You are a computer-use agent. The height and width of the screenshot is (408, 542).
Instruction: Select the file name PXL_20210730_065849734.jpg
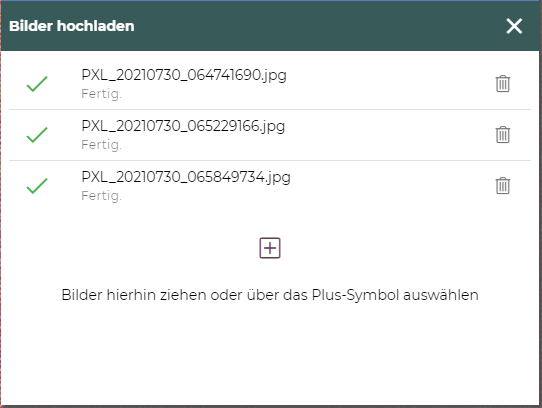186,177
